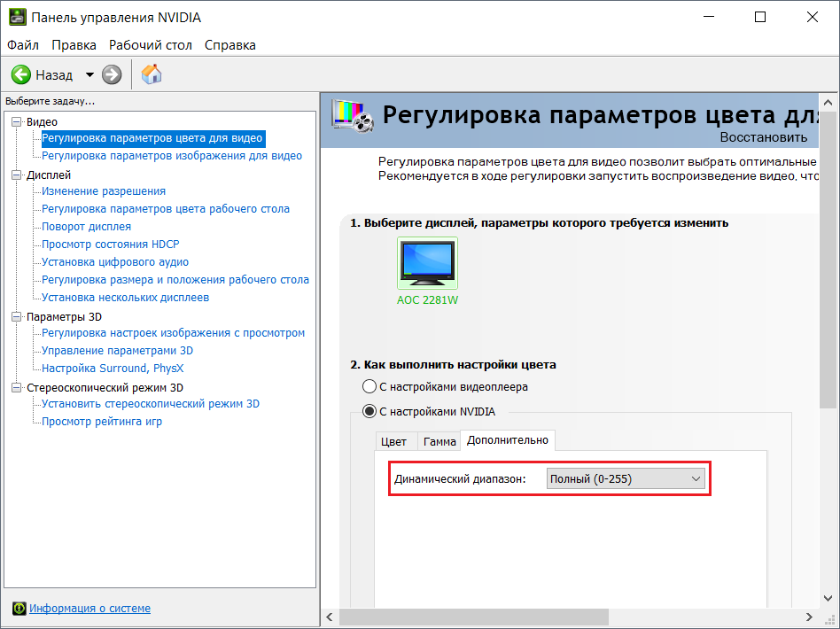Screen dimensions: 840x629
Task: Open the Home page house icon
Action: [152, 74]
